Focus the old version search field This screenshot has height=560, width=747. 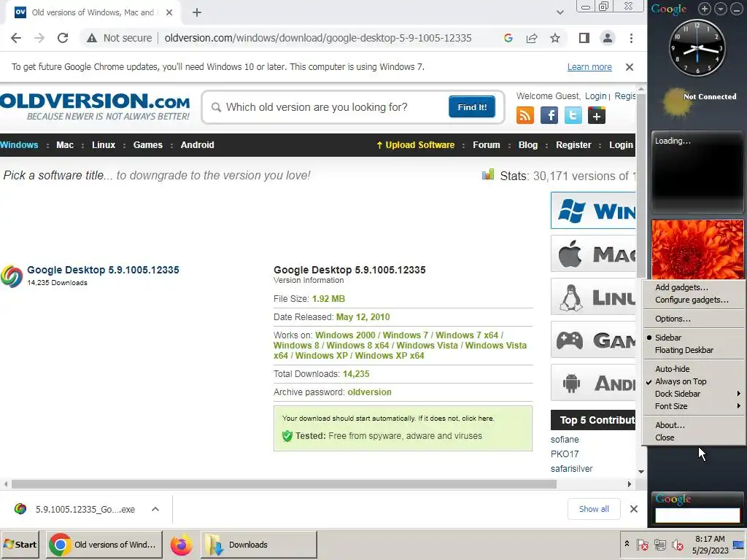(x=329, y=107)
